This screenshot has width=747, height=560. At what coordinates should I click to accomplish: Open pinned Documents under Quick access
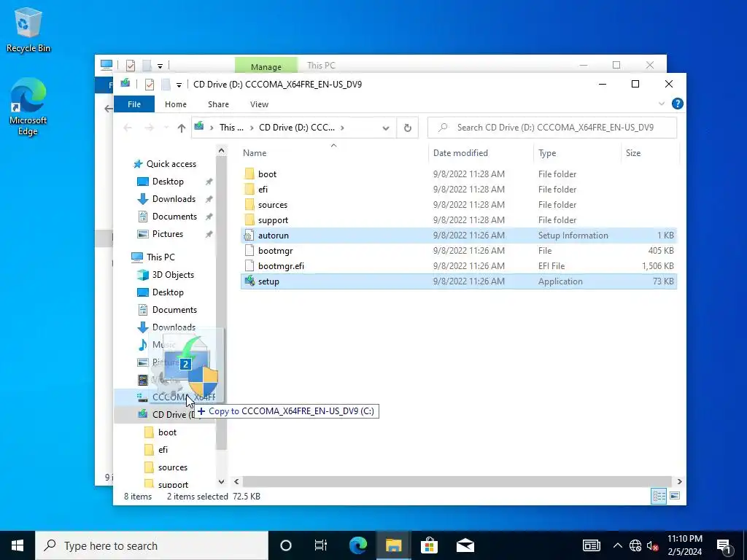coord(167,217)
